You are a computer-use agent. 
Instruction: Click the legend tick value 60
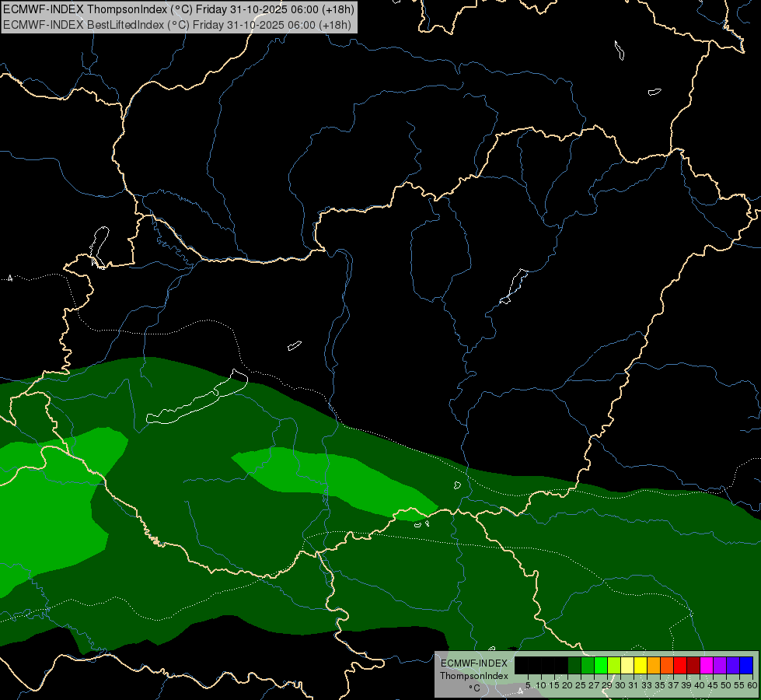click(752, 685)
